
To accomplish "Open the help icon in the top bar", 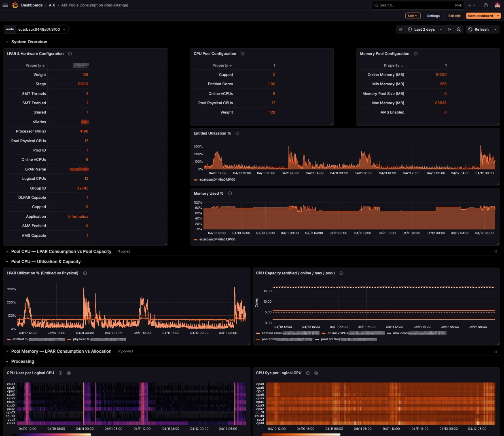I will tap(486, 5).
